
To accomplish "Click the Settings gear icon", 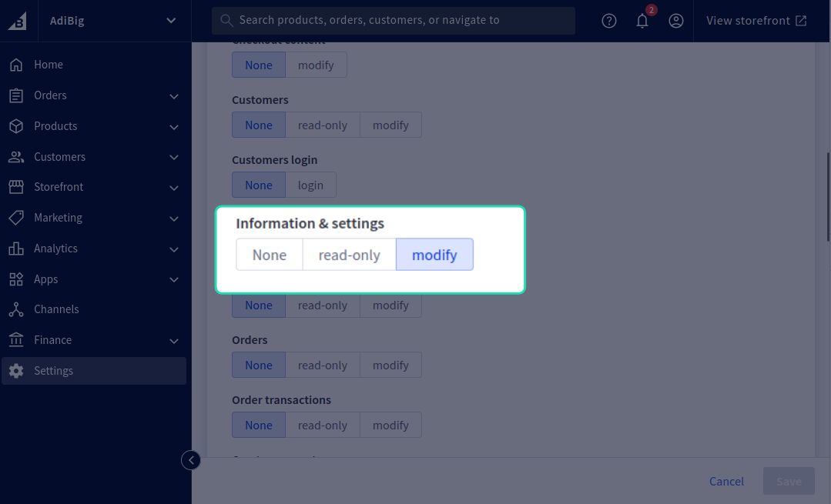I will point(16,371).
